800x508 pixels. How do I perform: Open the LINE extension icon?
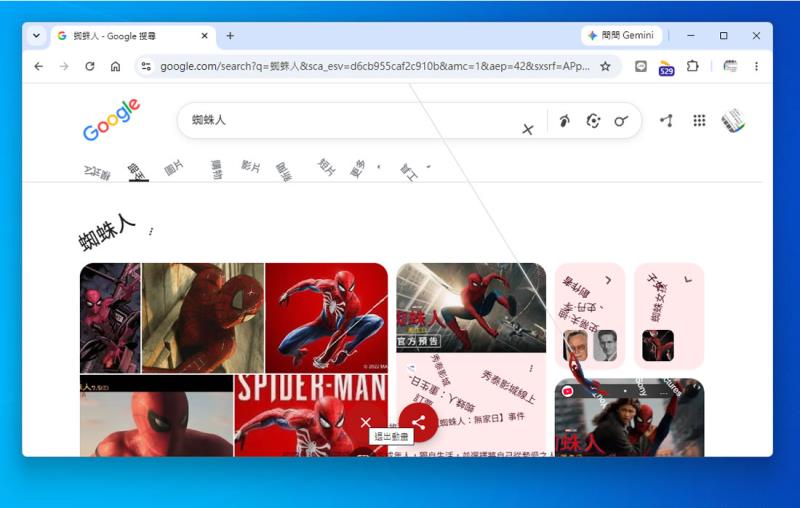(x=641, y=66)
